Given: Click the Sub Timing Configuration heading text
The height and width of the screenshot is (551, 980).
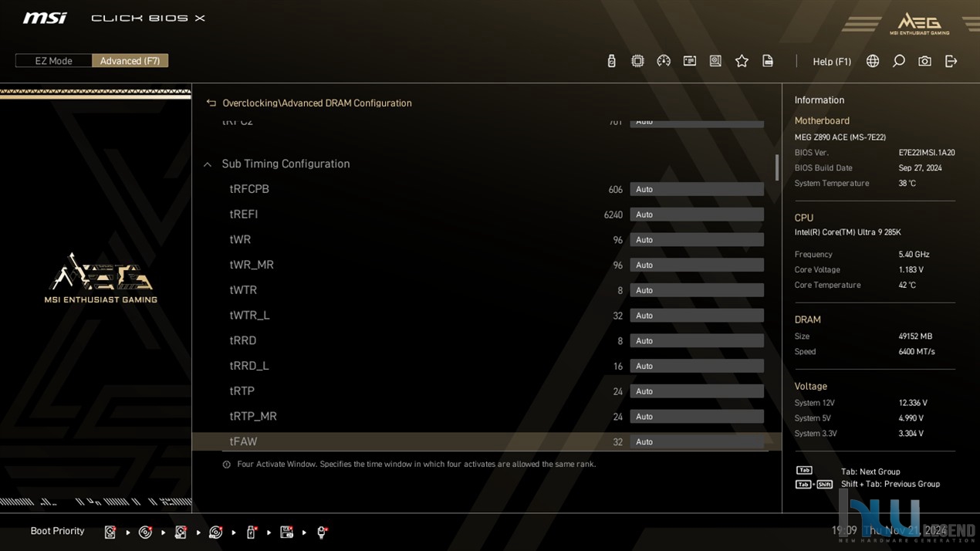Looking at the screenshot, I should click(286, 164).
